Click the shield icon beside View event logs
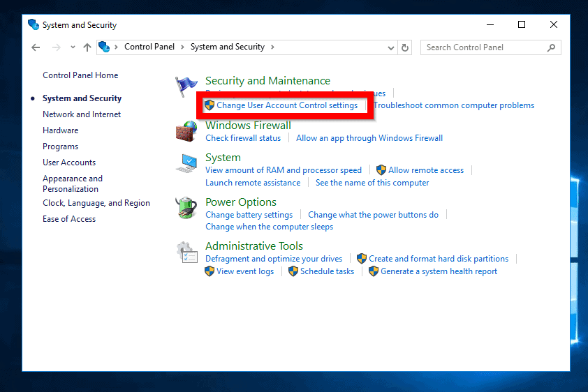588x392 pixels. click(210, 271)
